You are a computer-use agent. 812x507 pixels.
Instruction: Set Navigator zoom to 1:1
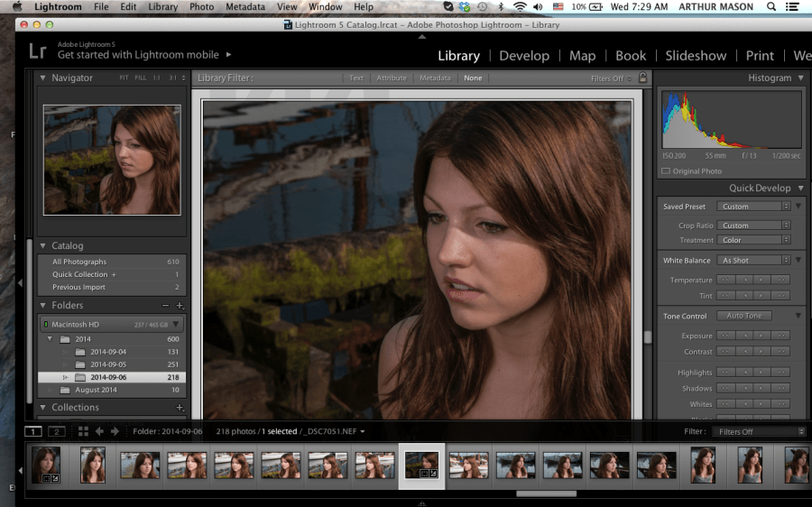click(157, 78)
